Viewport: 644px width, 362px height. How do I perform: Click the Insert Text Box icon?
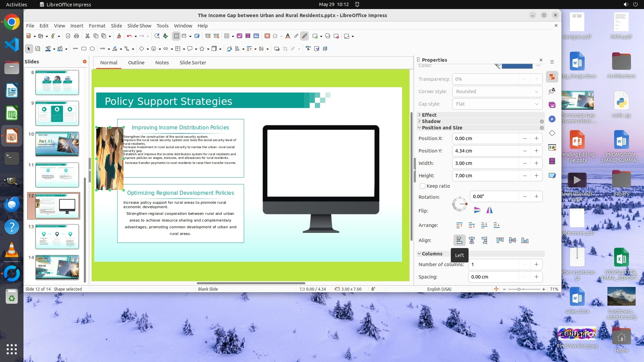pos(267,36)
